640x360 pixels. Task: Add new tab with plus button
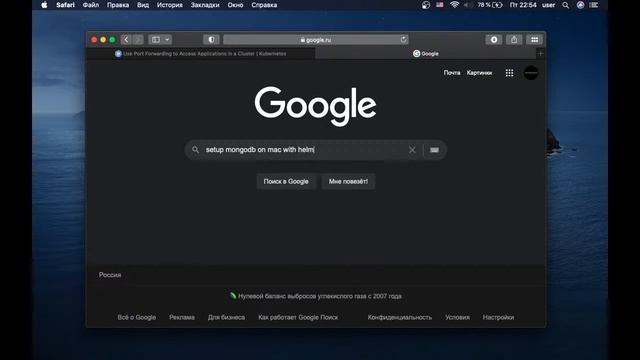click(540, 53)
